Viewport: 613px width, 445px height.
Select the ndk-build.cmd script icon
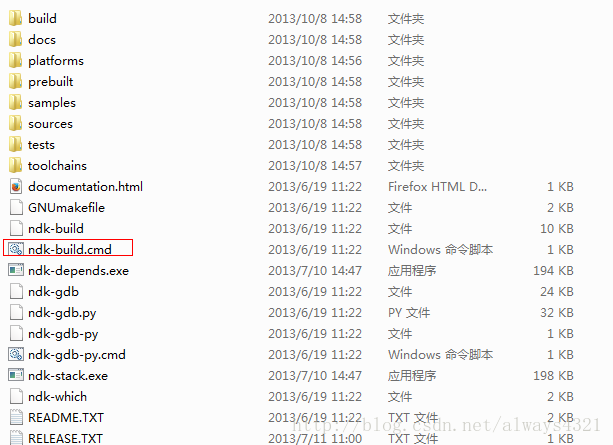click(16, 249)
